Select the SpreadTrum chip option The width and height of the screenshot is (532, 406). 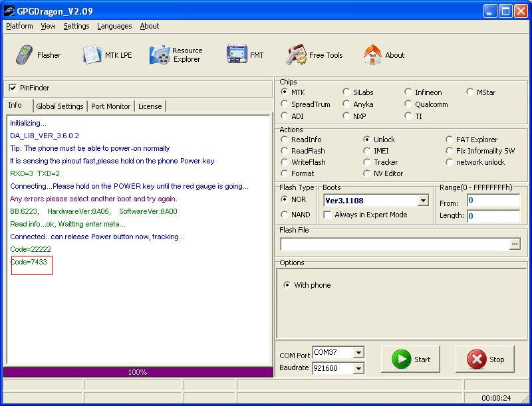(285, 104)
